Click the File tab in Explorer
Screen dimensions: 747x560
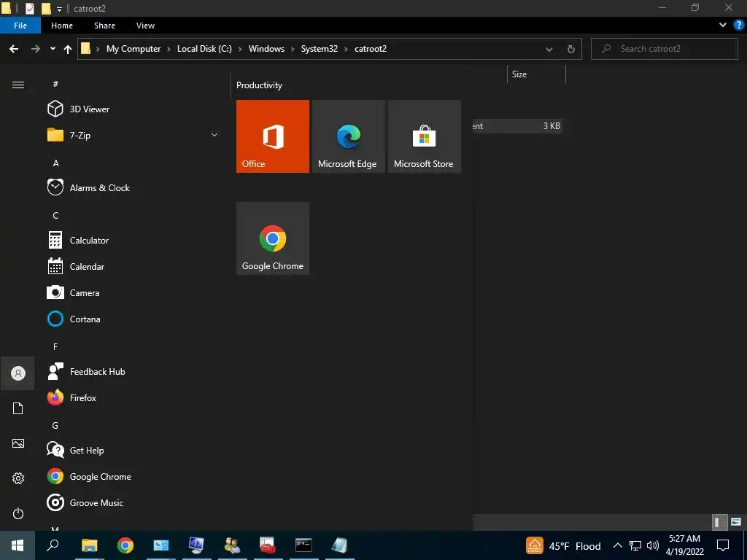coord(20,26)
